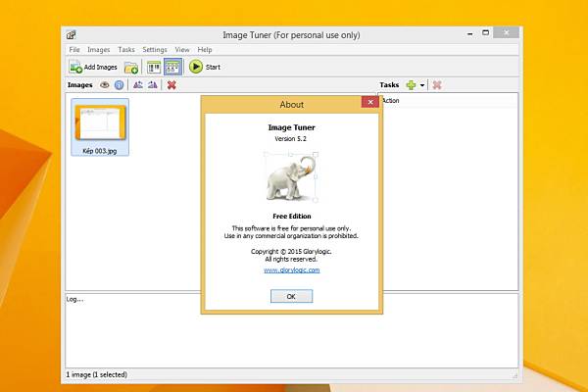Switch to thumbnails view

172,68
